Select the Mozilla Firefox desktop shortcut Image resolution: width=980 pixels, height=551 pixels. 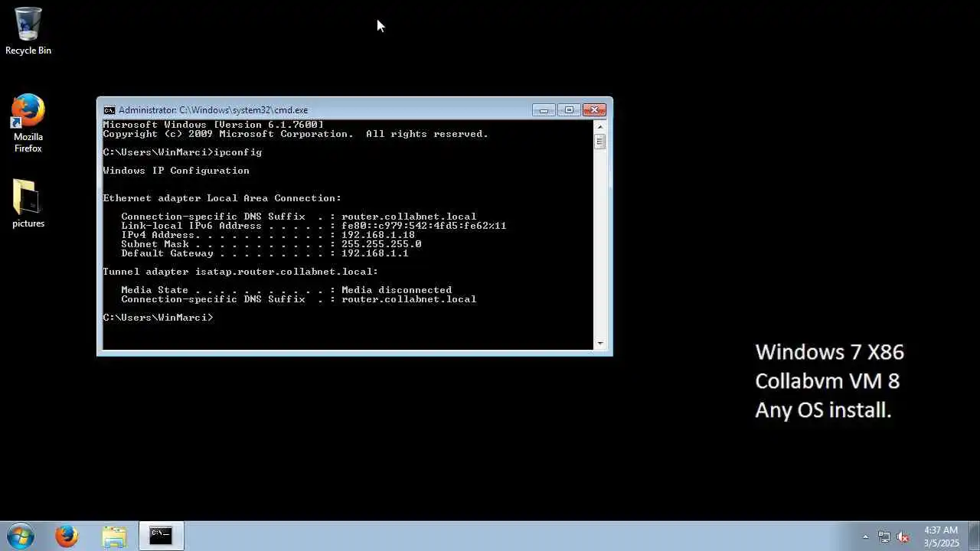28,124
